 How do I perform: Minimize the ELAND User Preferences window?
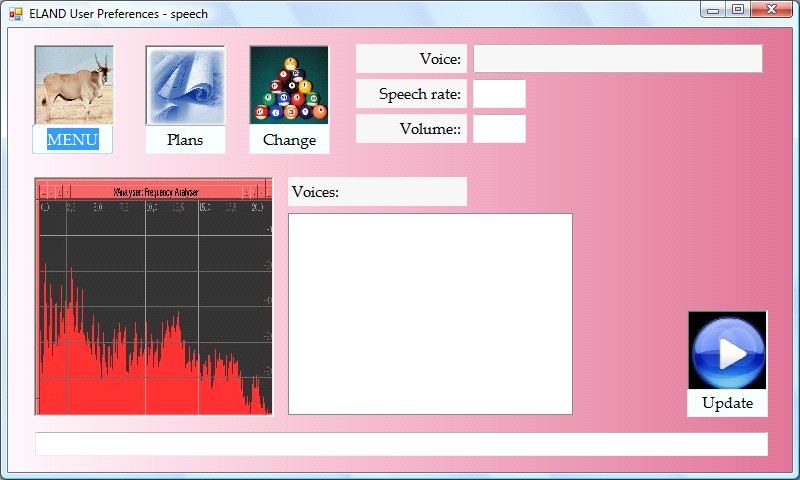pos(713,10)
